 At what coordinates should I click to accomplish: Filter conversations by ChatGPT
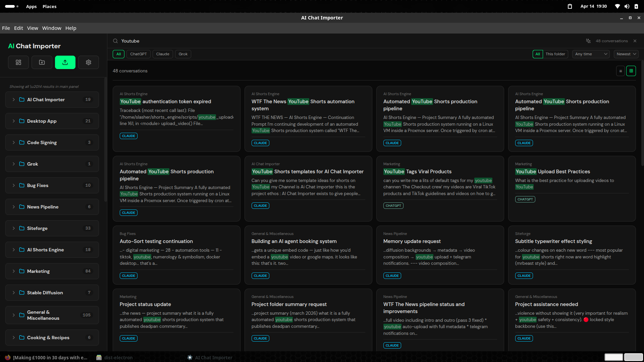(138, 54)
